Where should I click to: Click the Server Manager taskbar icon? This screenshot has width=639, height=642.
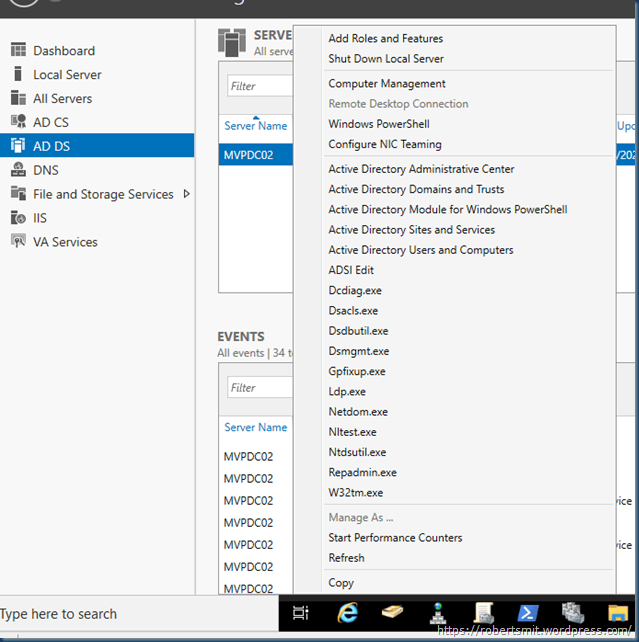tap(573, 613)
